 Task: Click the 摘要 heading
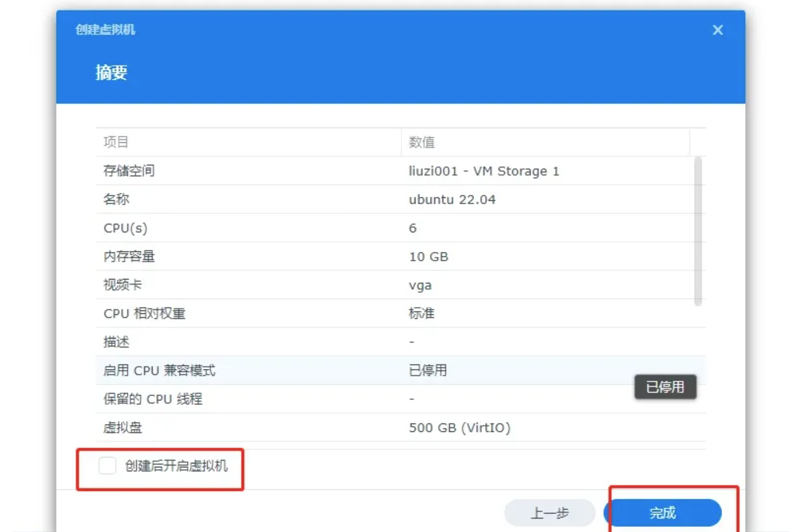pos(111,72)
